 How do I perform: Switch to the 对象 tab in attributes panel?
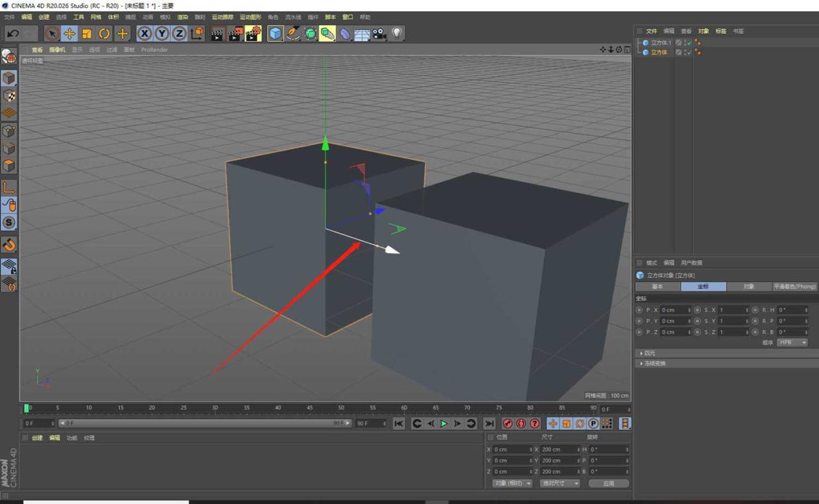pos(749,287)
